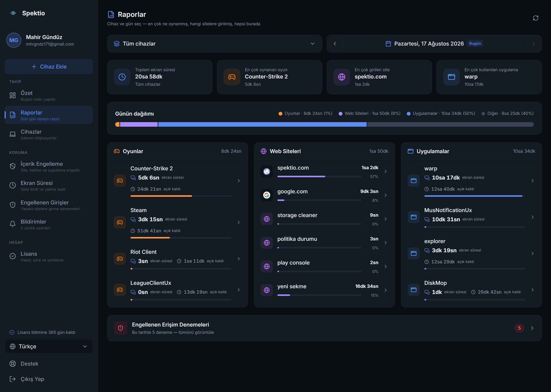551x392 pixels.
Task: Click the license check icon near Lisans bitimine
Action: (12, 332)
